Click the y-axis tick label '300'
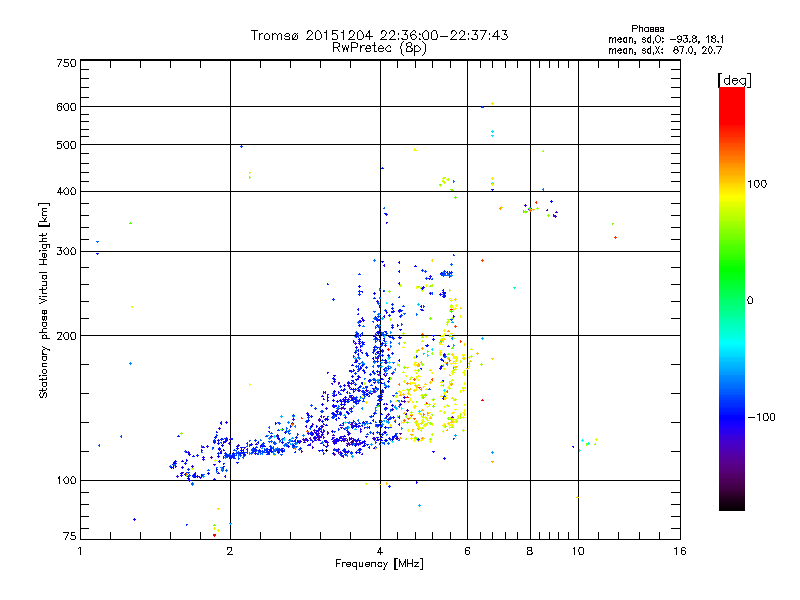 [67, 252]
